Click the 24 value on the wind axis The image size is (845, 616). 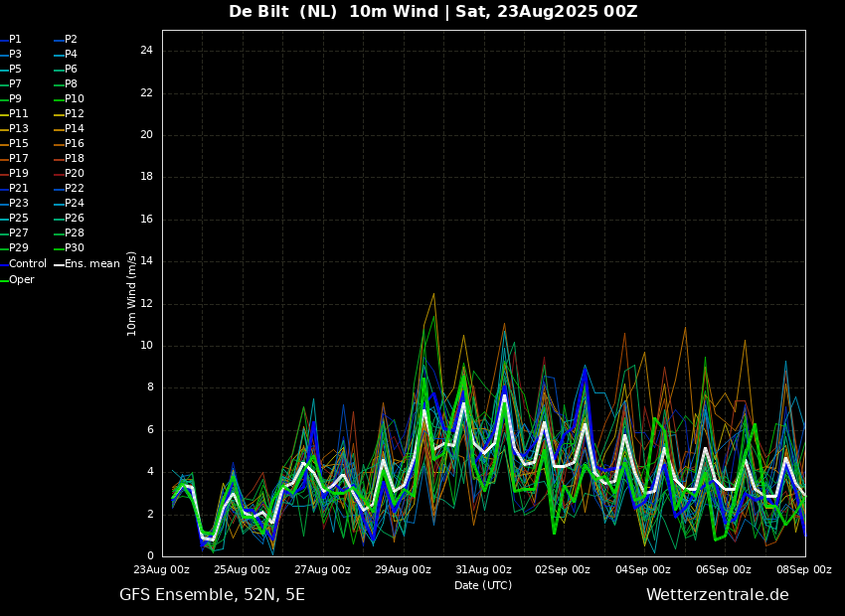[x=146, y=51]
